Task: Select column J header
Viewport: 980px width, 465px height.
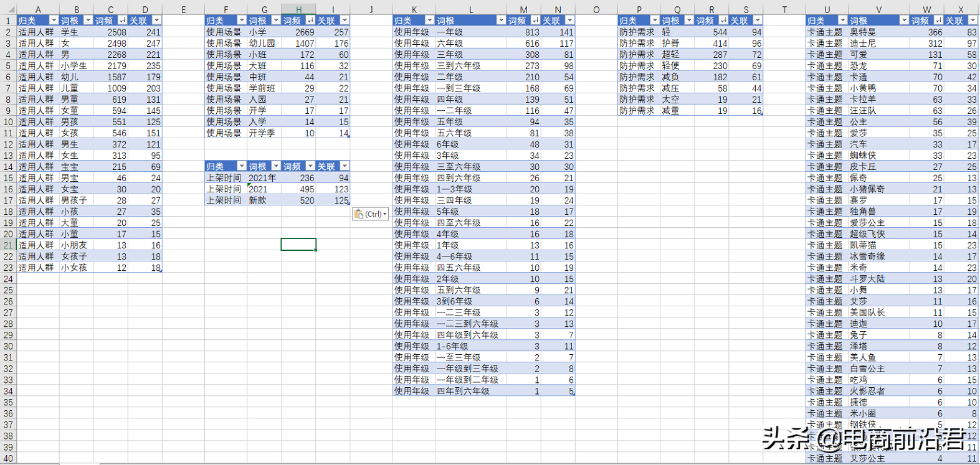Action: click(371, 9)
